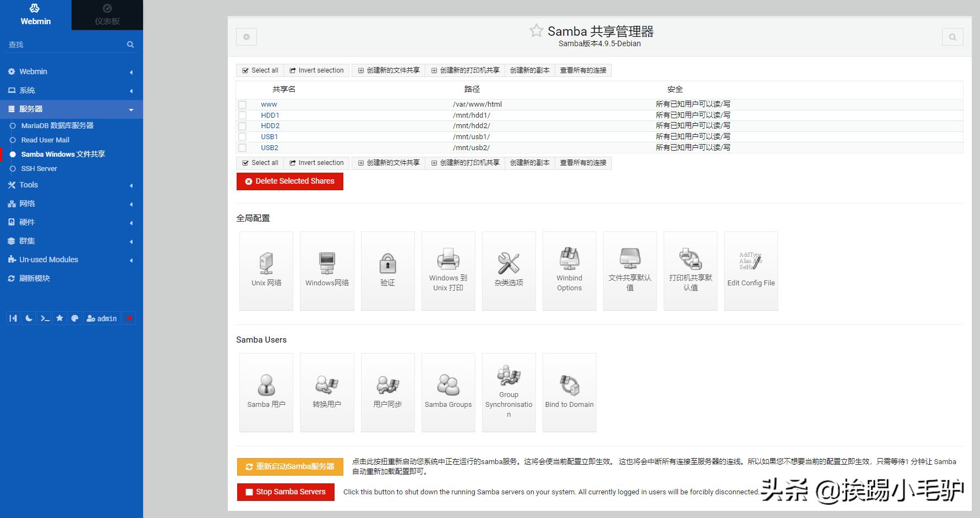Open 文件共享默认值 icon
The image size is (980, 518).
click(x=629, y=271)
